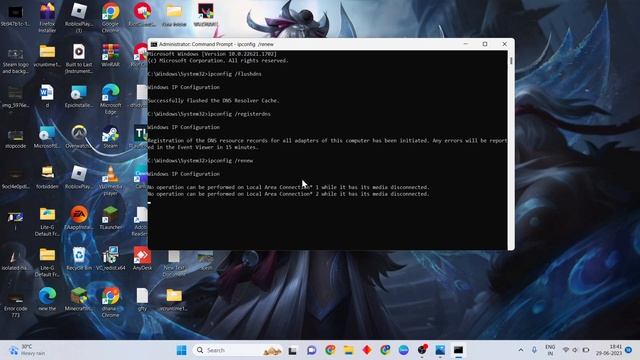Viewport: 640px width, 360px height.
Task: Open the Wi-Fi network tray icon
Action: pos(566,350)
